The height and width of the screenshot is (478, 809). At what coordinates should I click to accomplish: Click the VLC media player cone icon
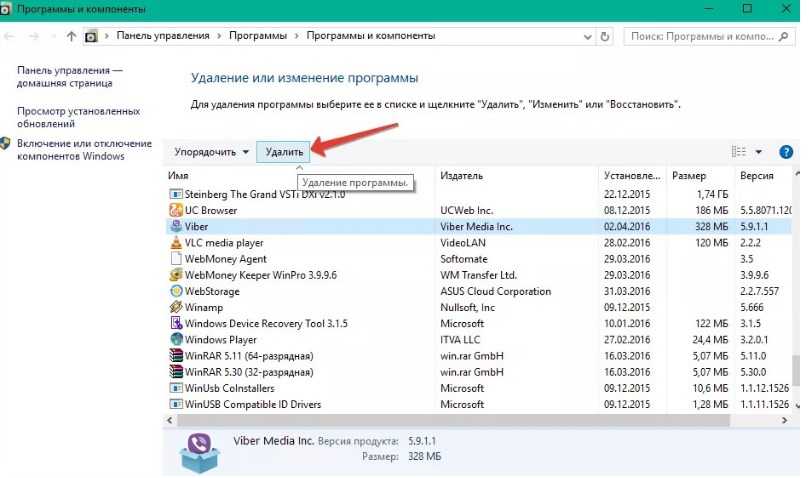click(176, 243)
